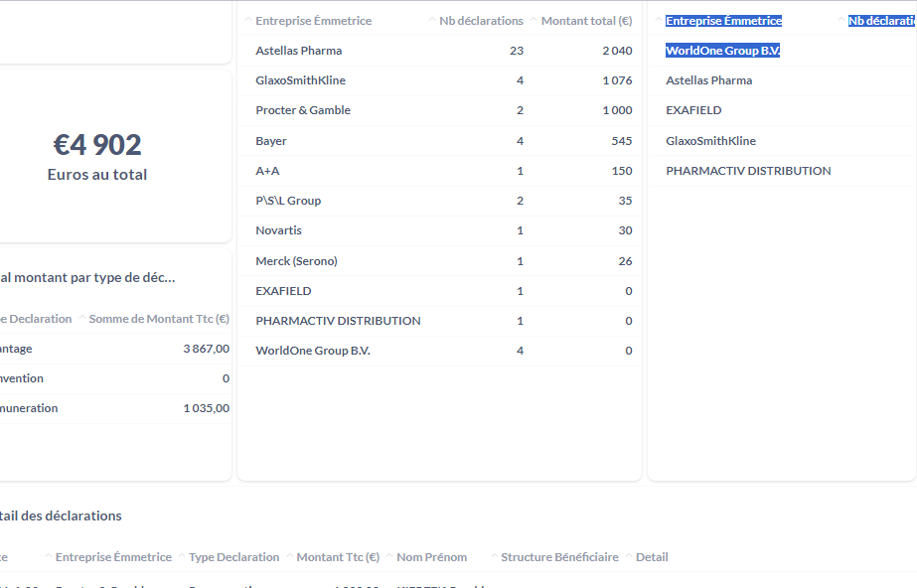917x588 pixels.
Task: Click Entreprise Émmetrice header in Détail des déclarations table
Action: pyautogui.click(x=113, y=557)
